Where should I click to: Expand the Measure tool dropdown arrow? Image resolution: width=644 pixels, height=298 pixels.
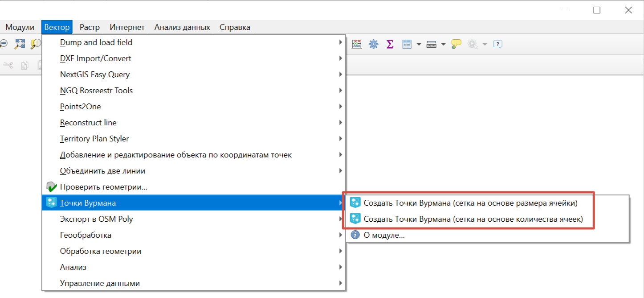click(443, 44)
